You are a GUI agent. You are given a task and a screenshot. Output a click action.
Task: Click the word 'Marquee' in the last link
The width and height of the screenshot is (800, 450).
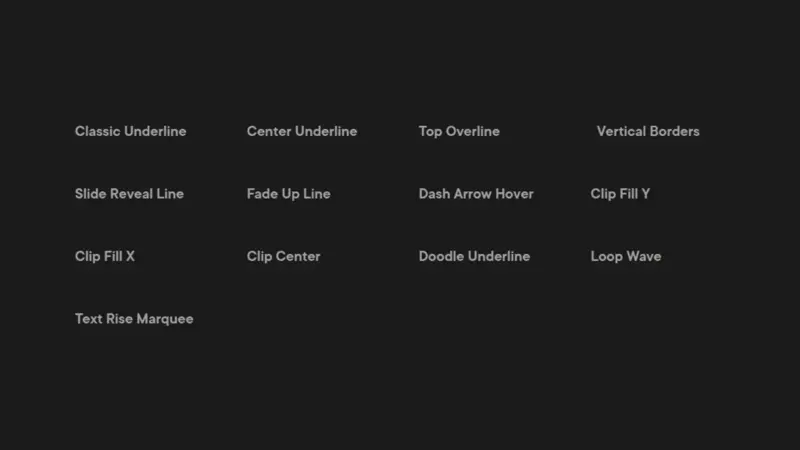(165, 319)
